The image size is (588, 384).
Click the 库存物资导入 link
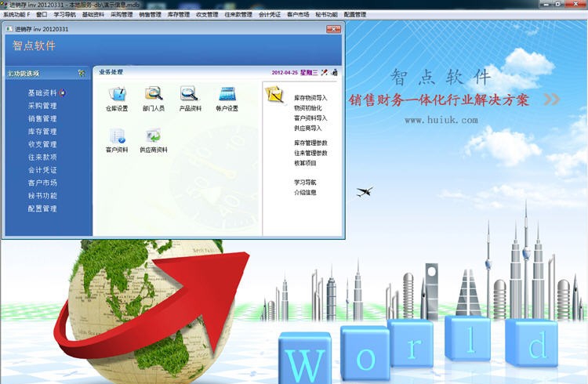(x=310, y=98)
